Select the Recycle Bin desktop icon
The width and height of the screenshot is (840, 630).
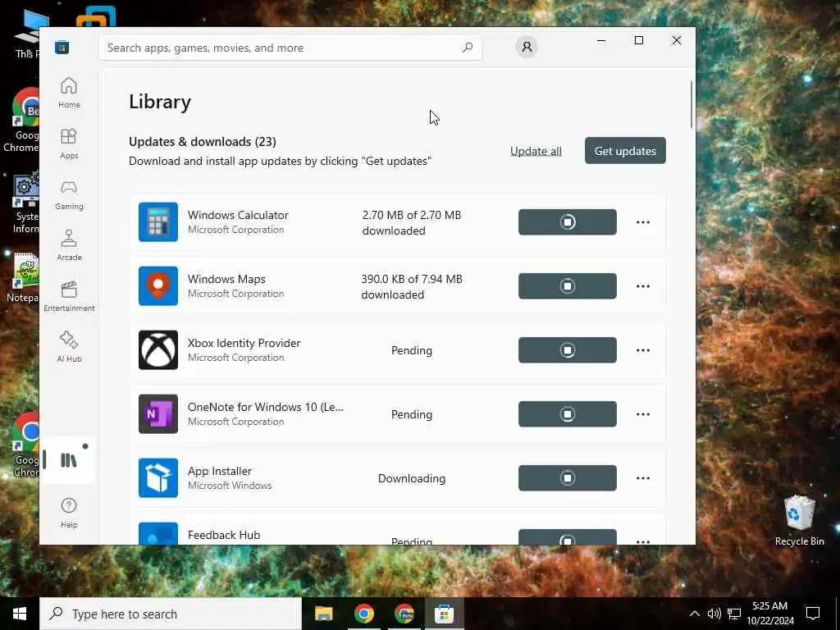(x=799, y=521)
